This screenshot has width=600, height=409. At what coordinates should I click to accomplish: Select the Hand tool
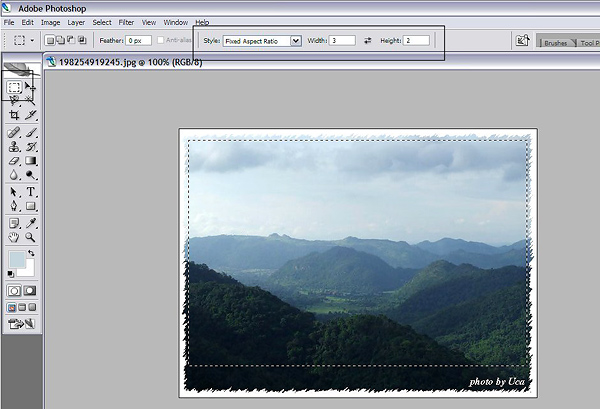click(14, 237)
